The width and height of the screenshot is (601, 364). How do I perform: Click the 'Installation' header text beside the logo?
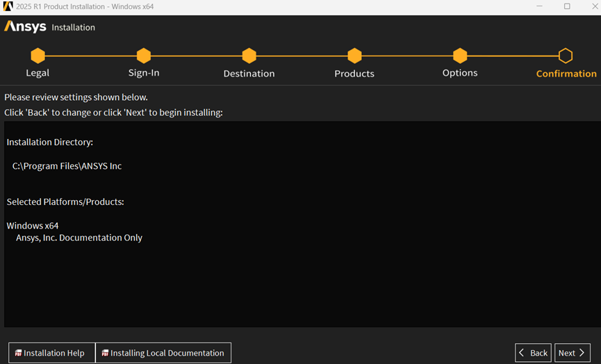click(x=73, y=28)
